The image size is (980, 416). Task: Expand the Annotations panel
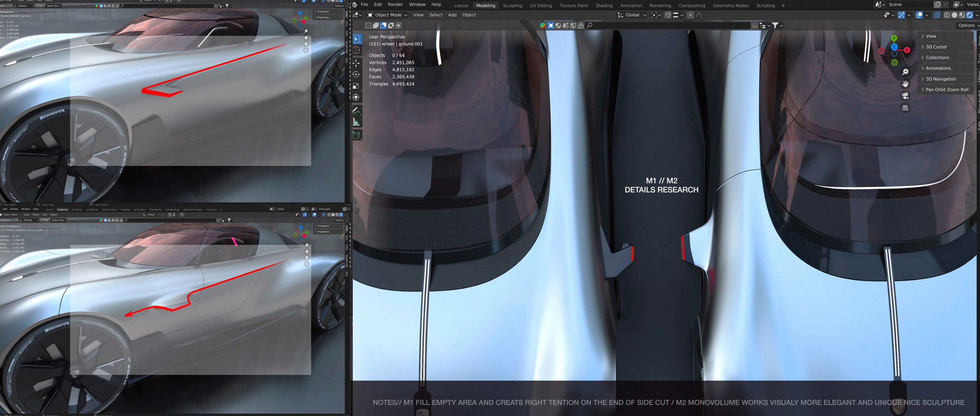click(945, 68)
